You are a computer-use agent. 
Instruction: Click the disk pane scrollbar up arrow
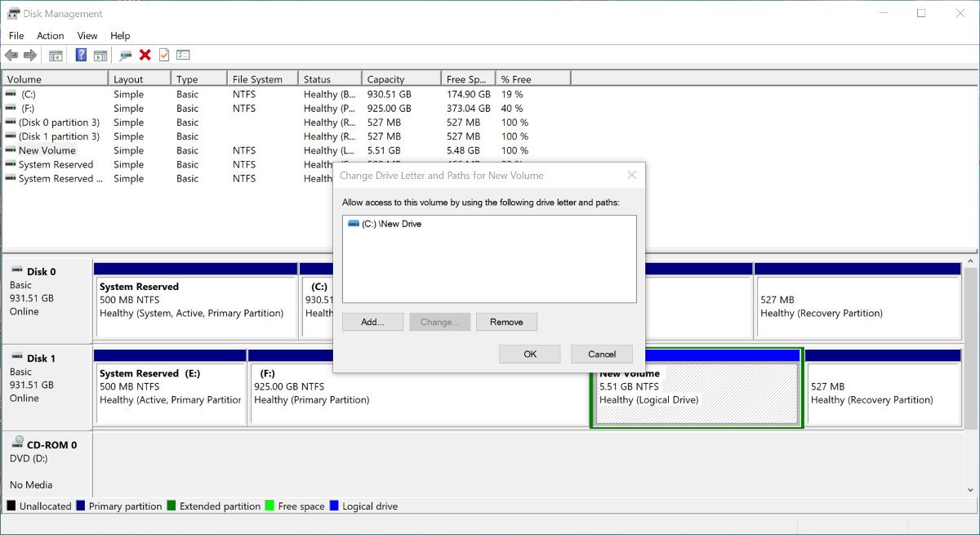pyautogui.click(x=971, y=261)
